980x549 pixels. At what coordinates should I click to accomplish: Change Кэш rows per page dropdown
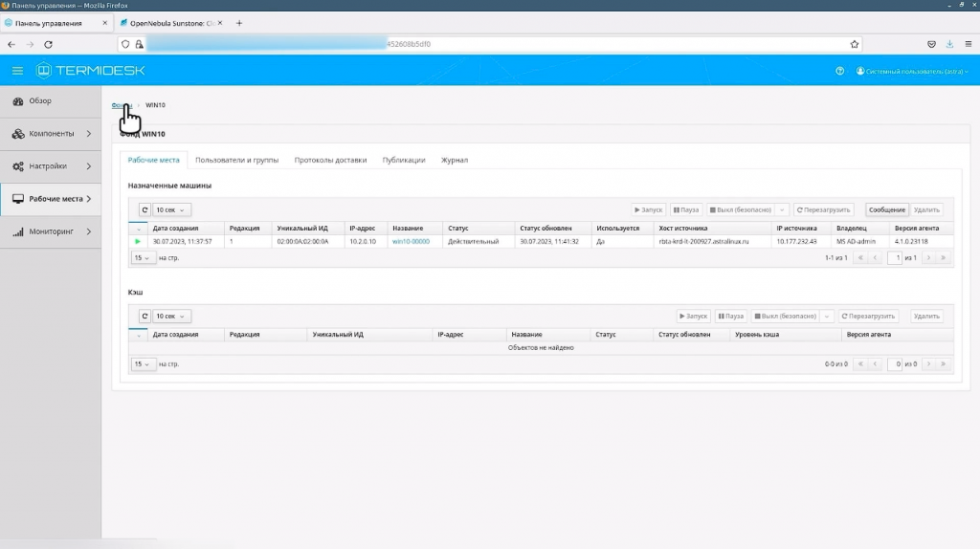pyautogui.click(x=143, y=364)
